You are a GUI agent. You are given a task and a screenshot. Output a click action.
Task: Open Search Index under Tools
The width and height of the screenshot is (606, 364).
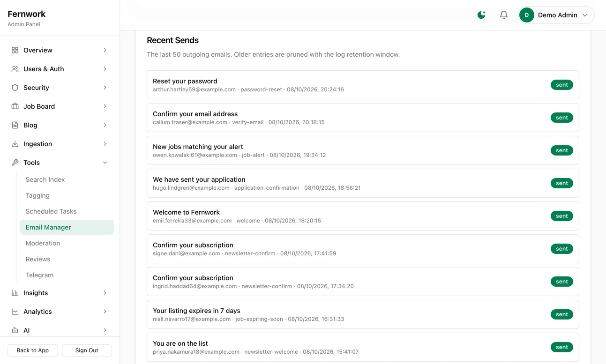[x=67, y=179]
